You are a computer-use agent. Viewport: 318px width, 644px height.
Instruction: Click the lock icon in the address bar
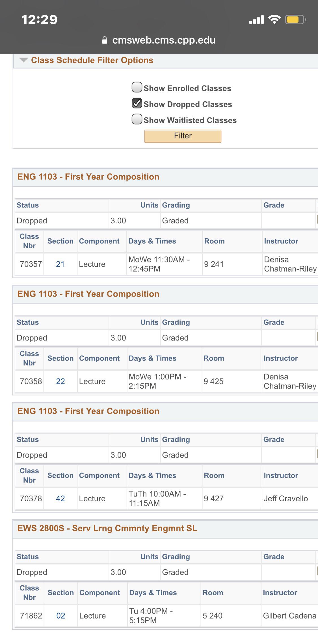pyautogui.click(x=105, y=40)
